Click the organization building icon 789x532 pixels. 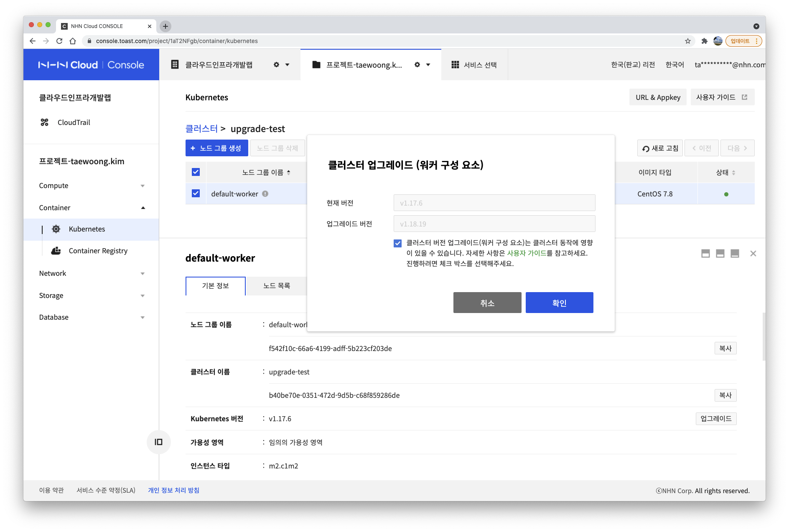click(x=175, y=65)
